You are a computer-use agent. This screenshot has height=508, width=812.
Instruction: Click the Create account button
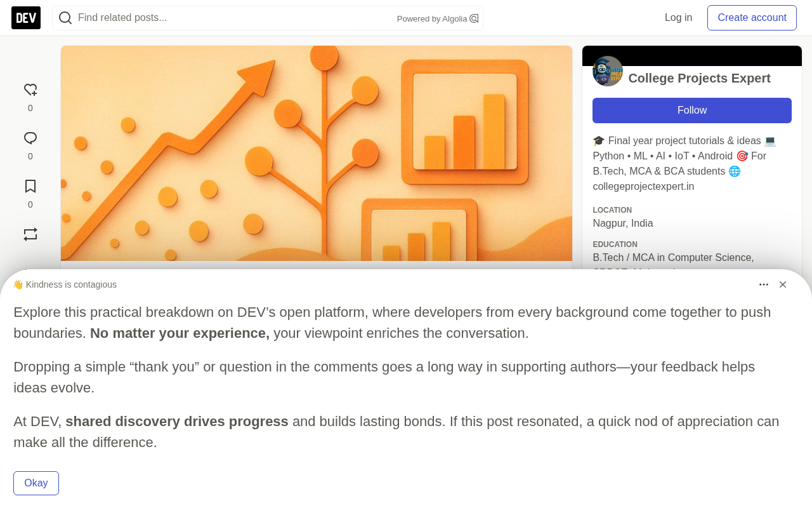(x=752, y=18)
